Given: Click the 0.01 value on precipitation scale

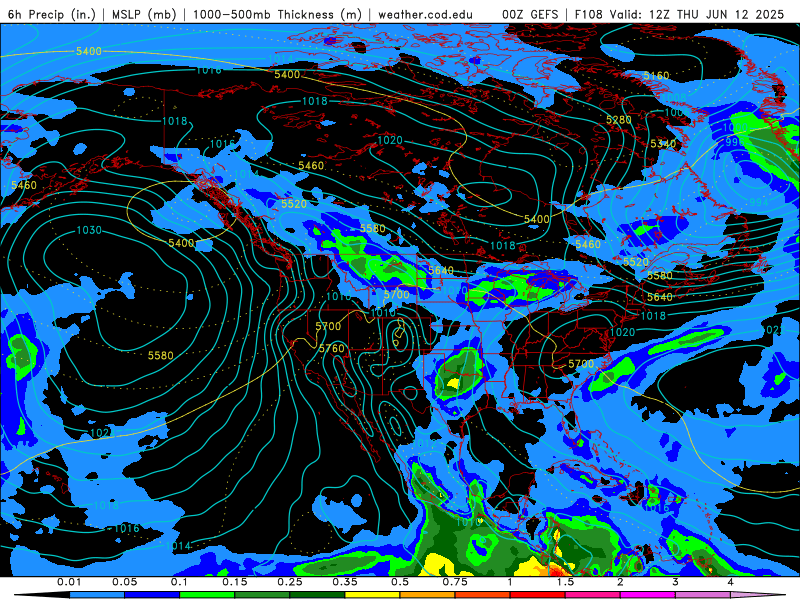Looking at the screenshot, I should (x=69, y=582).
